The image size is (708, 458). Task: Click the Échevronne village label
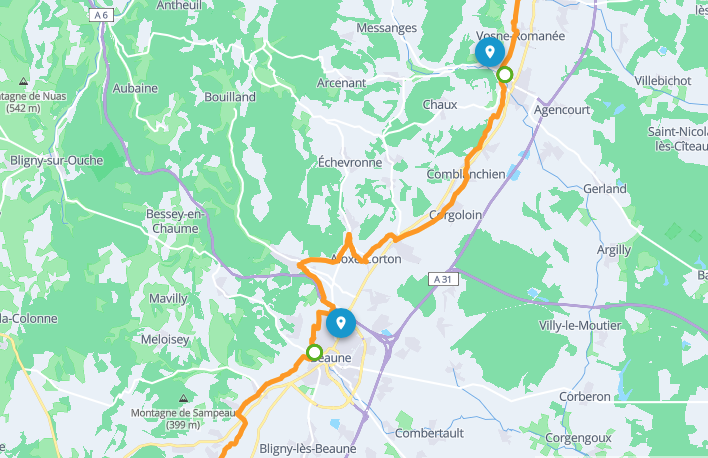[x=350, y=162]
